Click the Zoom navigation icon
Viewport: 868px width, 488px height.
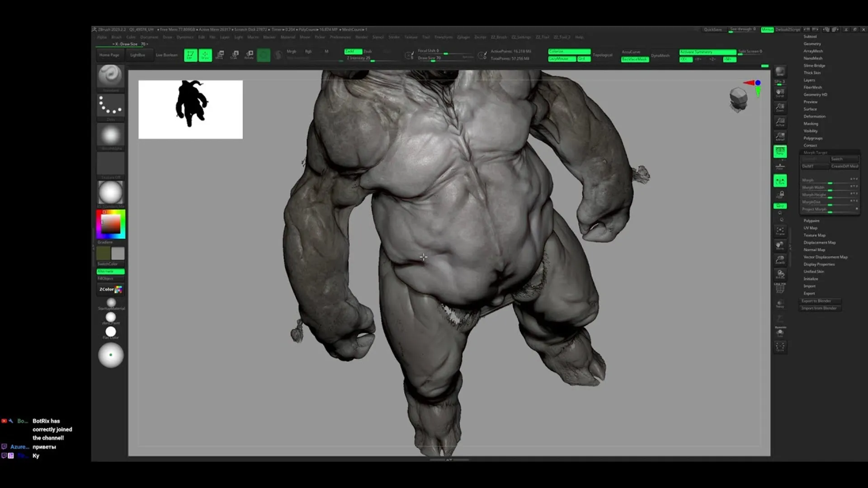point(780,108)
